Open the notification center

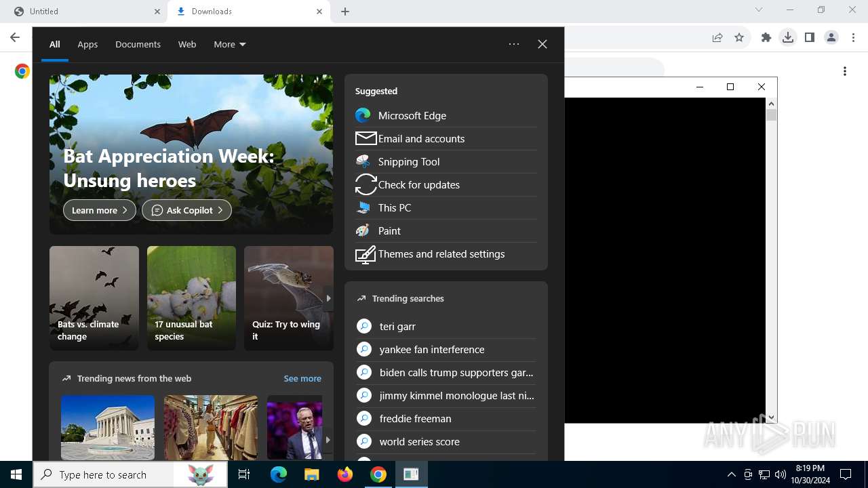846,474
